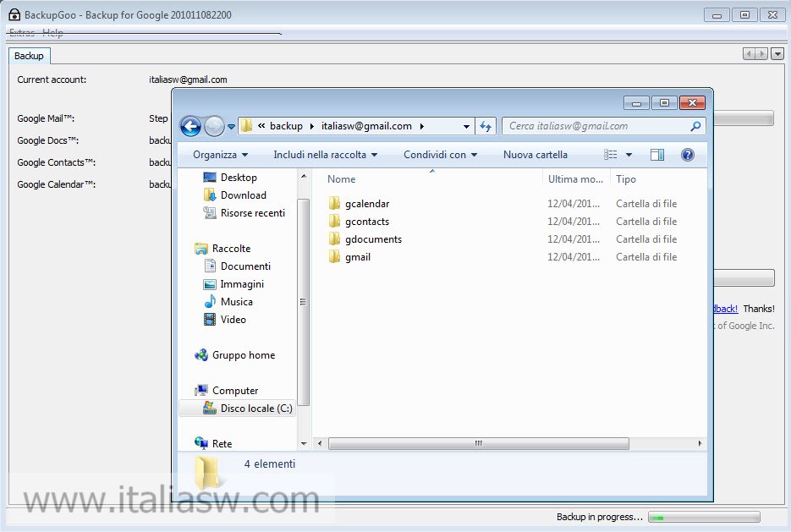Select the 'gcalendar' folder name
791x532 pixels.
pos(367,204)
